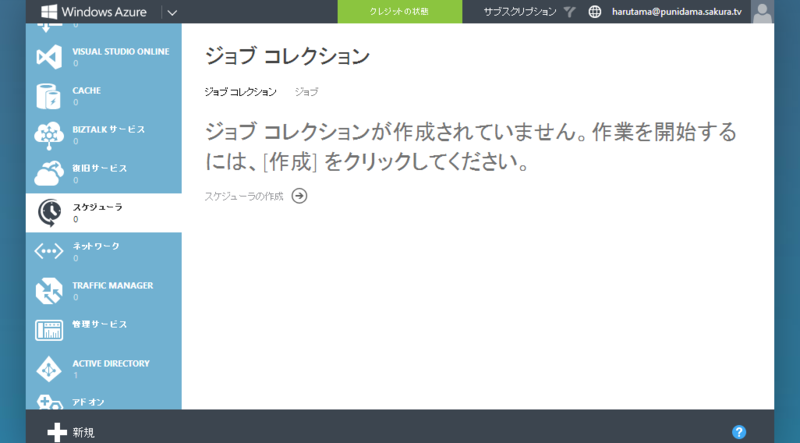Click the user avatar icon
The image size is (800, 443).
click(762, 12)
